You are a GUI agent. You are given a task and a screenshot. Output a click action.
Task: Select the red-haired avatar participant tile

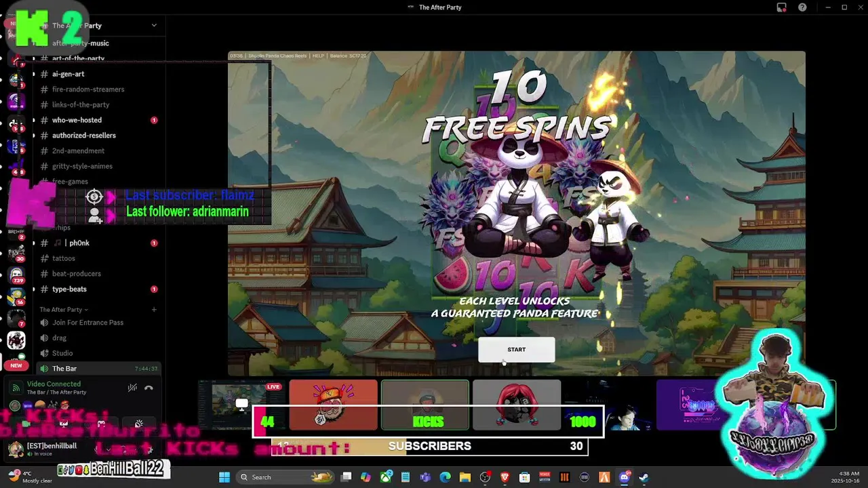517,405
